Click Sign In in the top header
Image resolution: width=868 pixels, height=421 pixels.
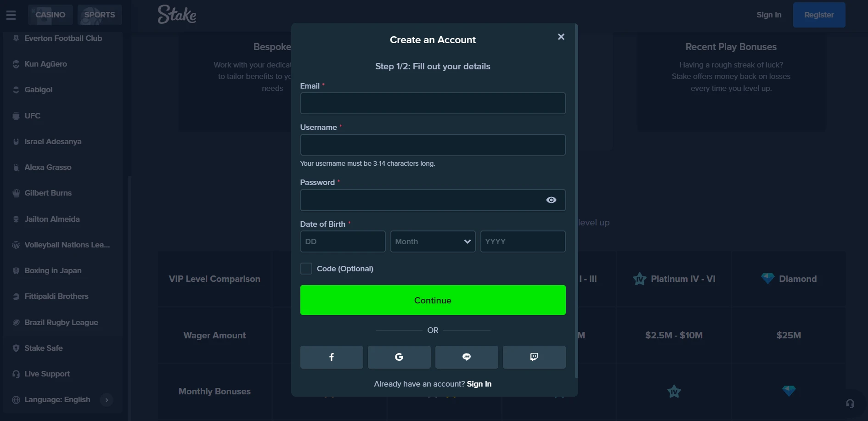tap(769, 15)
